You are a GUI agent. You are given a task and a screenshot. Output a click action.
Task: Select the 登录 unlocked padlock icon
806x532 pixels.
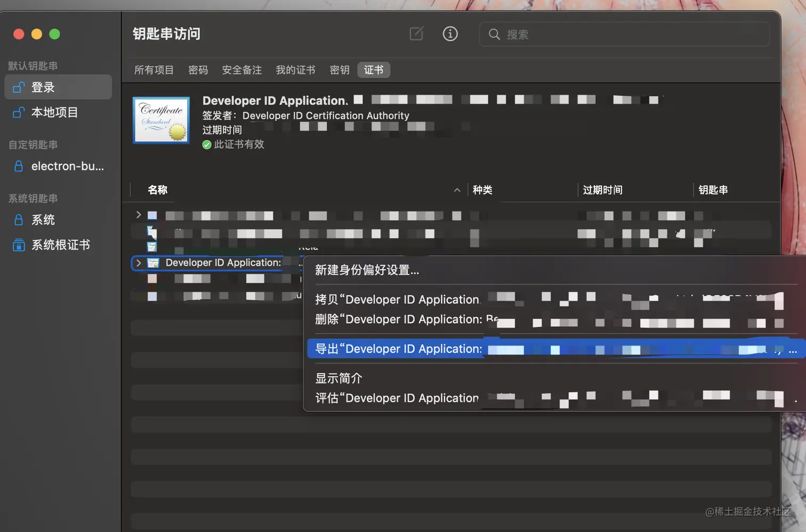click(x=19, y=87)
